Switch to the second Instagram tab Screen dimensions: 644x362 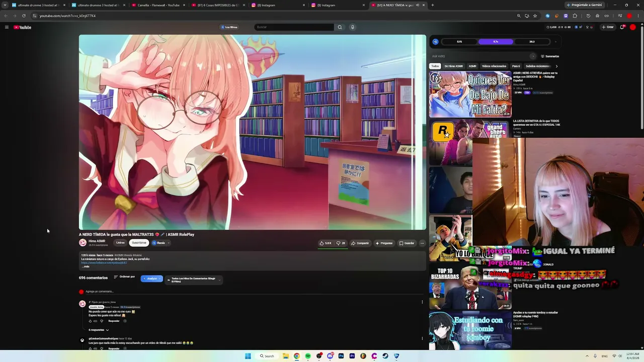pyautogui.click(x=339, y=5)
